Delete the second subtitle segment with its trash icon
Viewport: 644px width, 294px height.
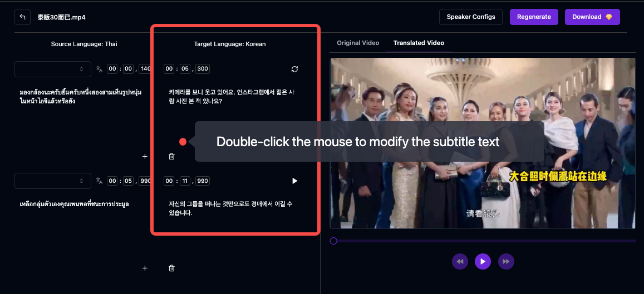coord(171,268)
